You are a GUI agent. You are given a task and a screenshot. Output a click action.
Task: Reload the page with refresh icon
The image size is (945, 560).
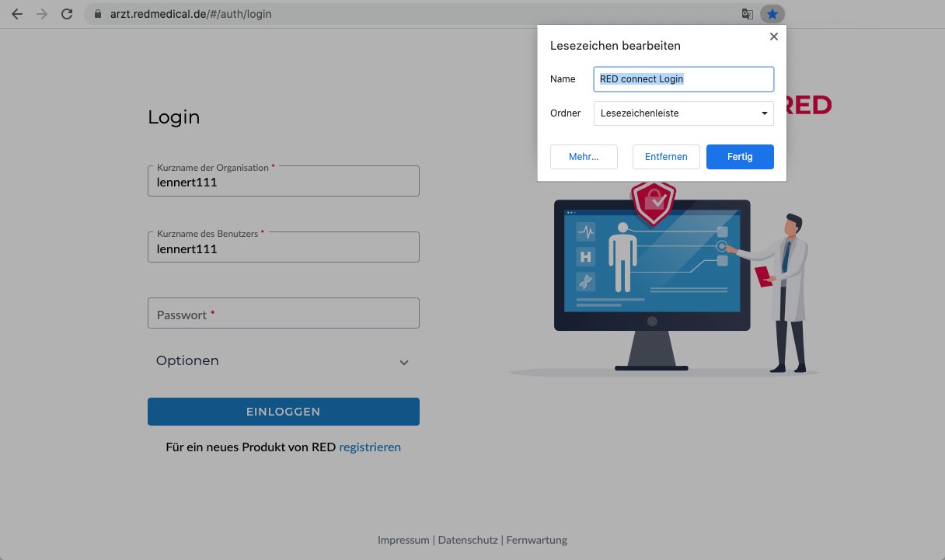pyautogui.click(x=68, y=14)
